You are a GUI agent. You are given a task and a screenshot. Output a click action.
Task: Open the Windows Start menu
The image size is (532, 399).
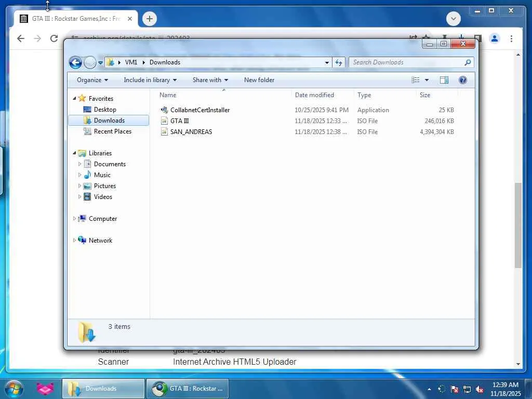(x=14, y=389)
